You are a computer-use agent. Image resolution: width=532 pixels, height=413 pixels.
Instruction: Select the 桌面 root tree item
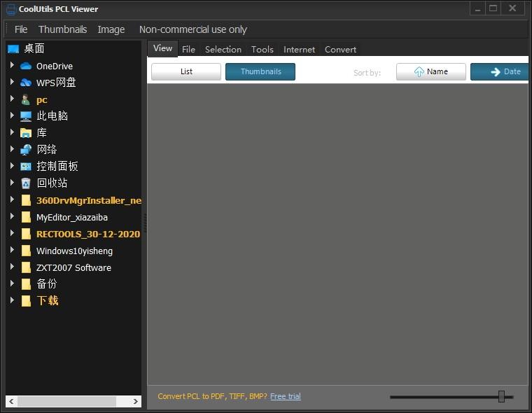click(34, 49)
